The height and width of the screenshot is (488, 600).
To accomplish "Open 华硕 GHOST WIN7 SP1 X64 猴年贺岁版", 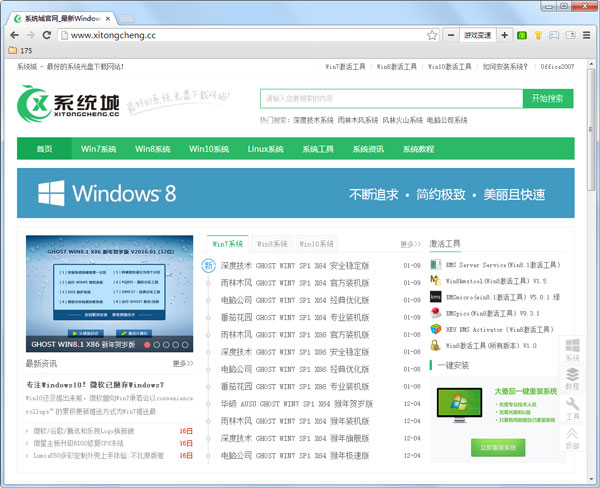I will click(x=297, y=403).
